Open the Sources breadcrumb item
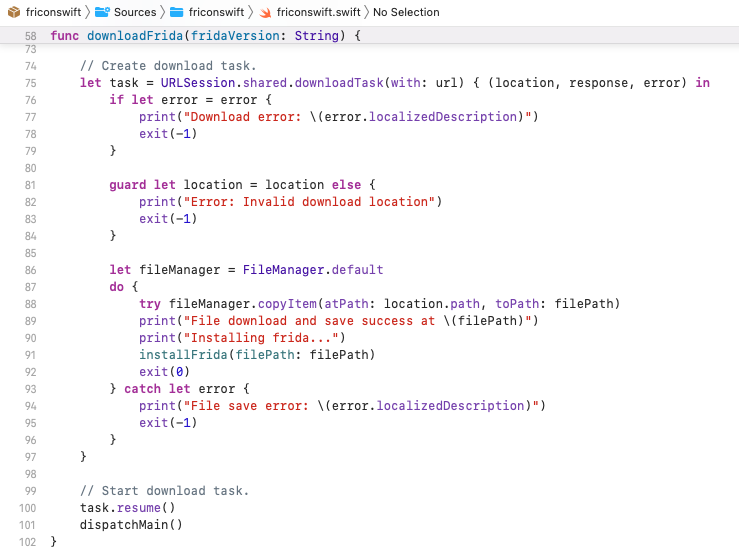The height and width of the screenshot is (552, 739). tap(135, 12)
